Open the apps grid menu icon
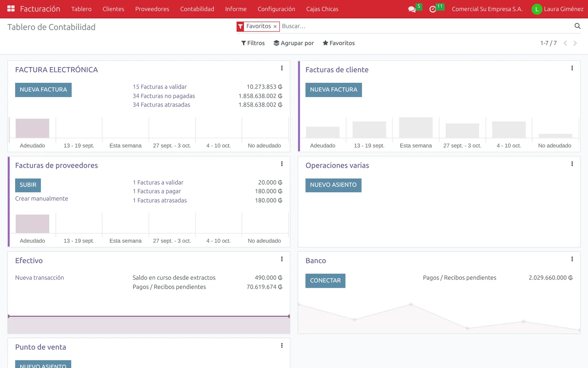 11,9
